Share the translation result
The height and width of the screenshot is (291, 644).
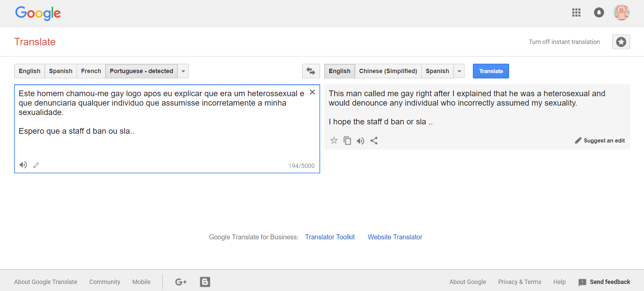pyautogui.click(x=374, y=141)
